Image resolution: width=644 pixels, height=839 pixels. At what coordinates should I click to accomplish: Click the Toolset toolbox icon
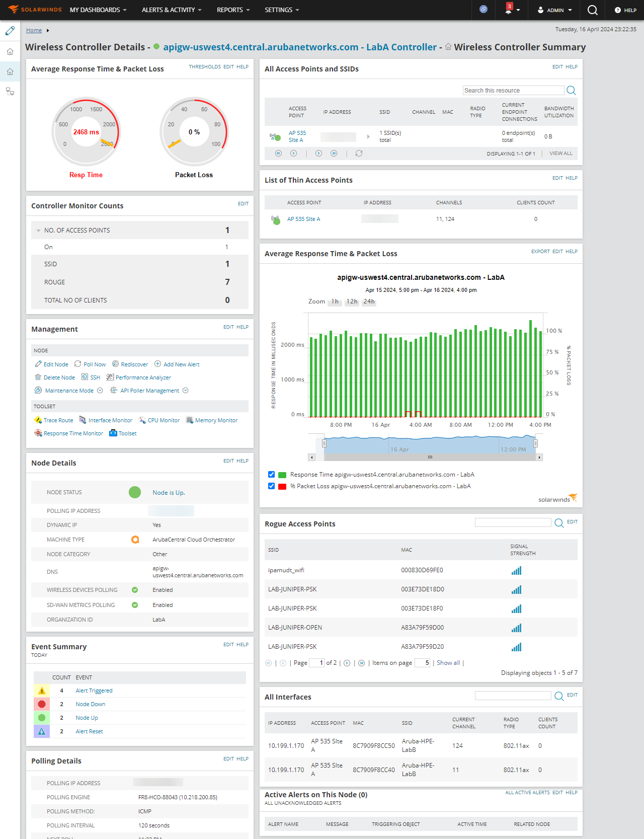point(113,433)
